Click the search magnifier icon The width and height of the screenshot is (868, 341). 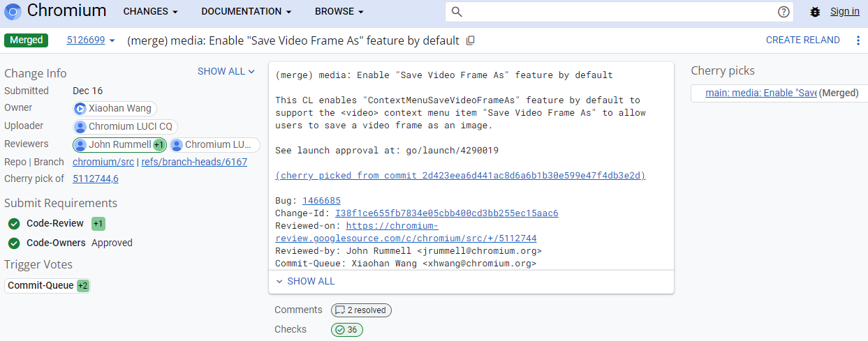click(457, 12)
